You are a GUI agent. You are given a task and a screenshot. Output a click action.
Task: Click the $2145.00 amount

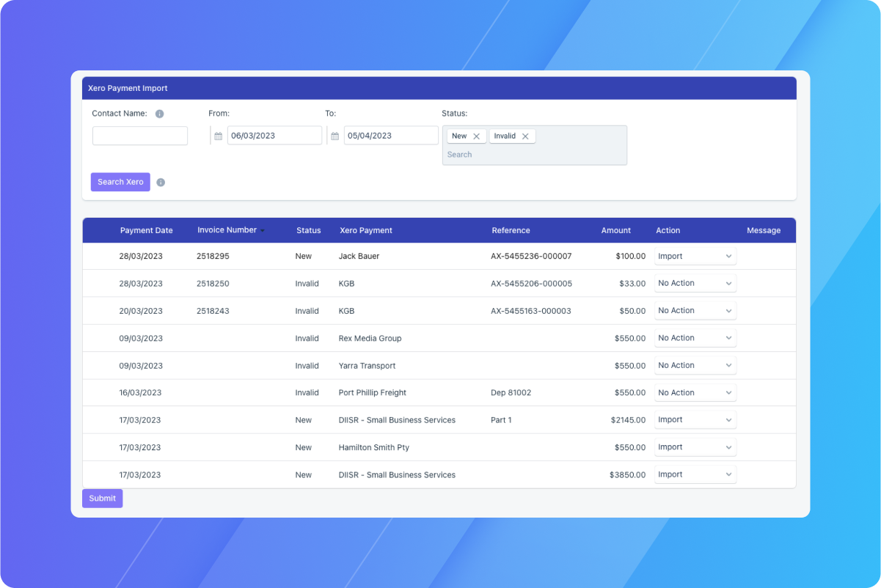click(x=628, y=420)
